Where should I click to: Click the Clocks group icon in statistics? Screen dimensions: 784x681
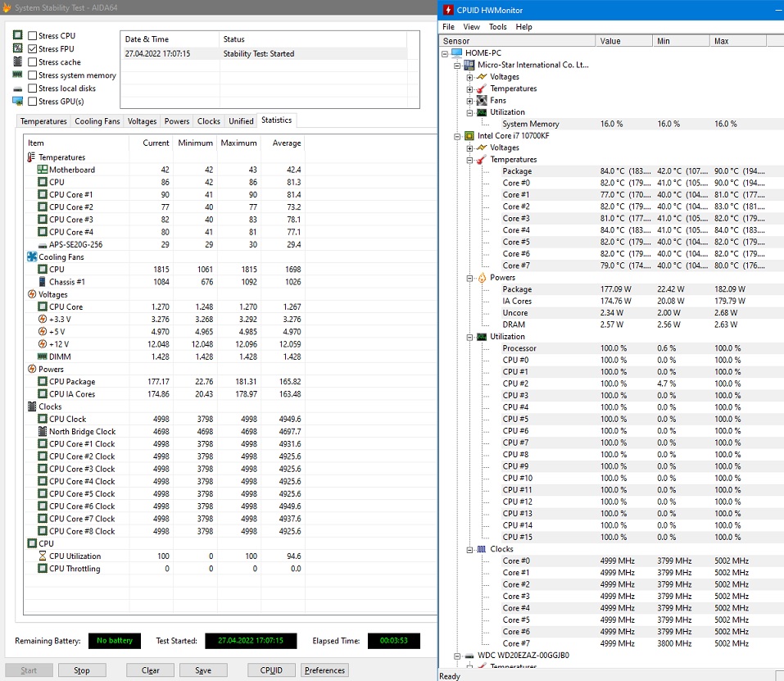pos(32,406)
